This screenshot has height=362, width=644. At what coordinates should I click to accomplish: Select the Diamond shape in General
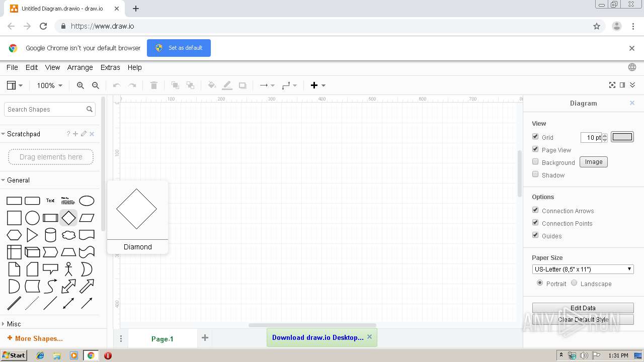point(68,218)
